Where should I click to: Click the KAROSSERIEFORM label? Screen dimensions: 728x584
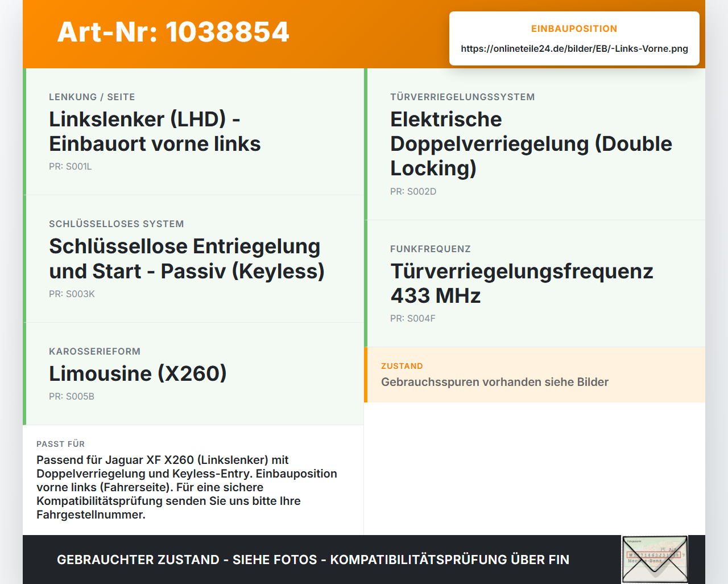pyautogui.click(x=94, y=352)
